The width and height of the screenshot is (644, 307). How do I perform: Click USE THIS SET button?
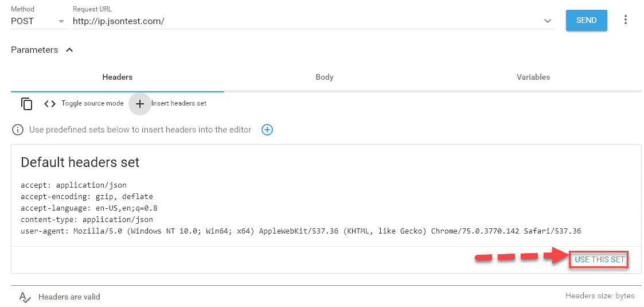[599, 260]
